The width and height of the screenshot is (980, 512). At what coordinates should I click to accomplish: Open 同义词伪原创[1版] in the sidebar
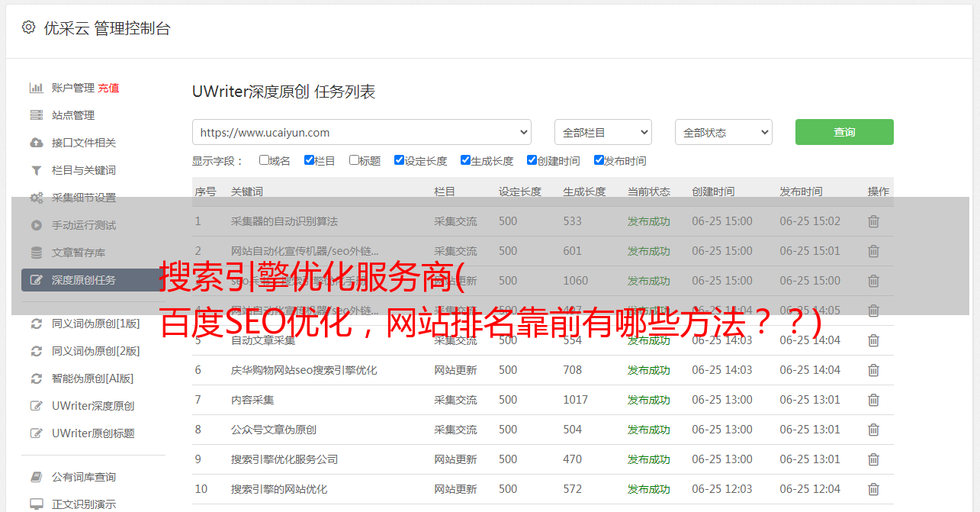(x=96, y=324)
